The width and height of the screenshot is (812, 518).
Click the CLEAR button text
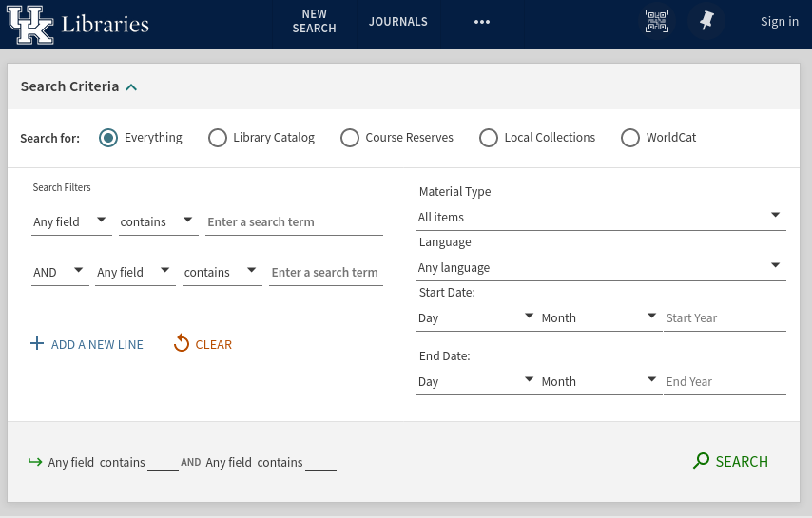click(x=213, y=345)
